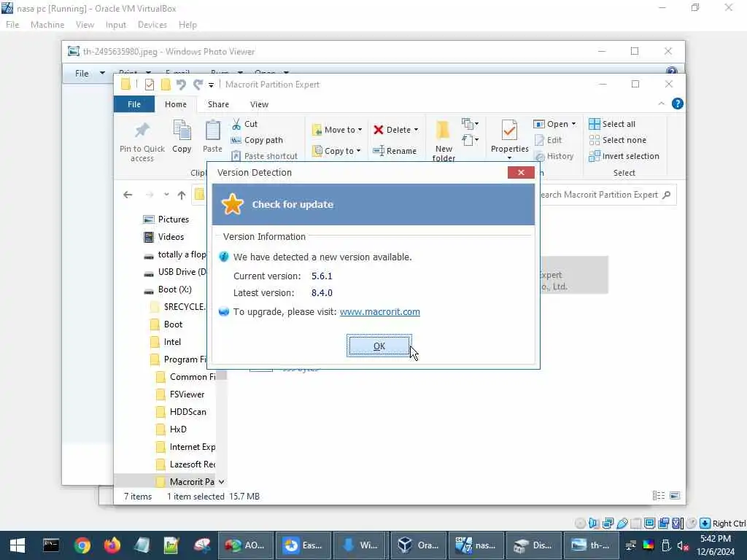747x560 pixels.
Task: Click Select all in ribbon
Action: tap(612, 124)
